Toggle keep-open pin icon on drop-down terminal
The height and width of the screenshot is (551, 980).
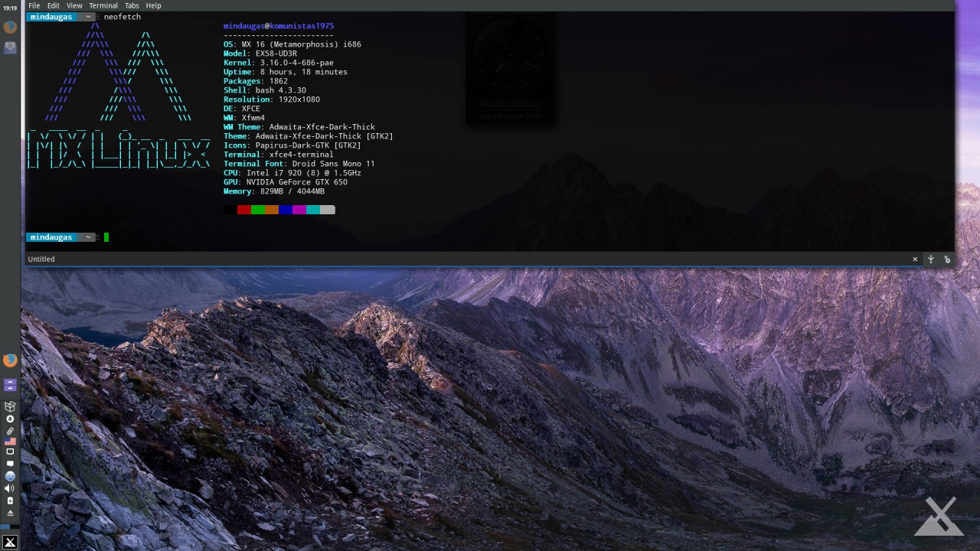[x=931, y=259]
